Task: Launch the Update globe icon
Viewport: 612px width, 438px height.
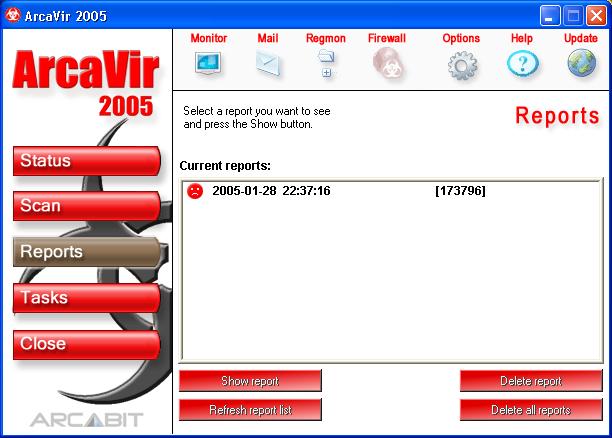Action: pyautogui.click(x=582, y=62)
